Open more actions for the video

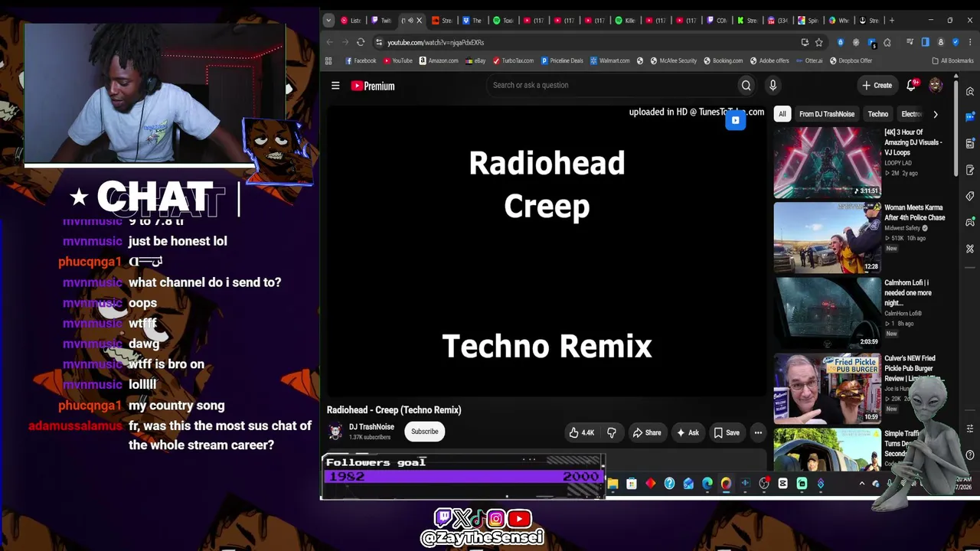point(758,433)
